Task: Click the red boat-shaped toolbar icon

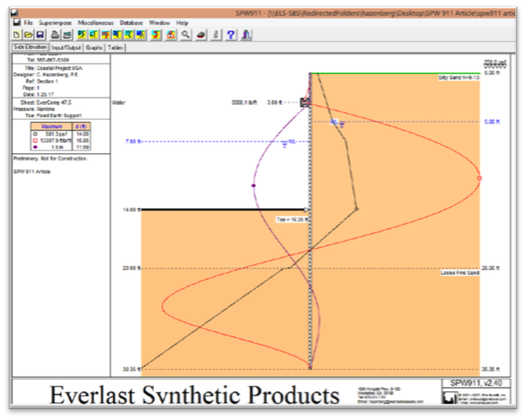Action: coord(201,35)
